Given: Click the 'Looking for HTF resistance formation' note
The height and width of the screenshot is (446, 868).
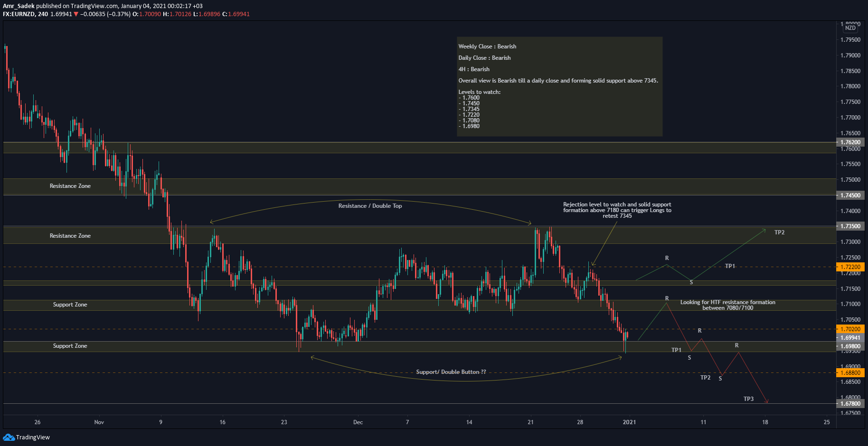Looking at the screenshot, I should (x=727, y=305).
